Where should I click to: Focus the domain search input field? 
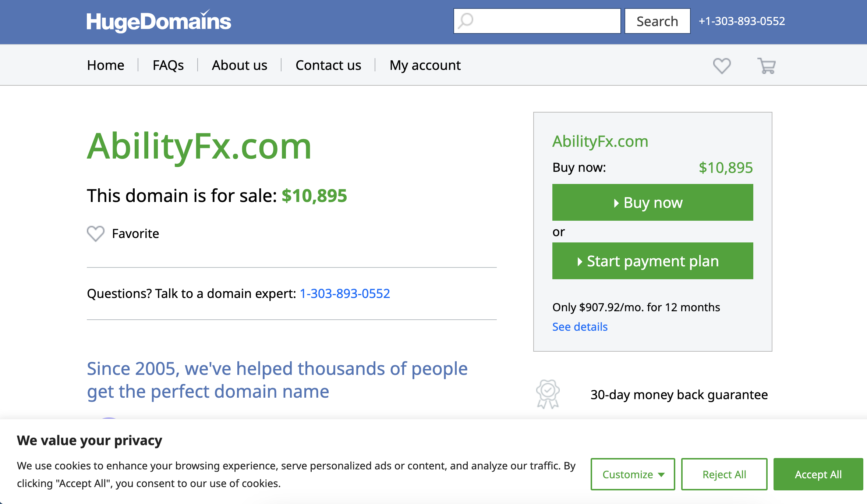[x=537, y=21]
